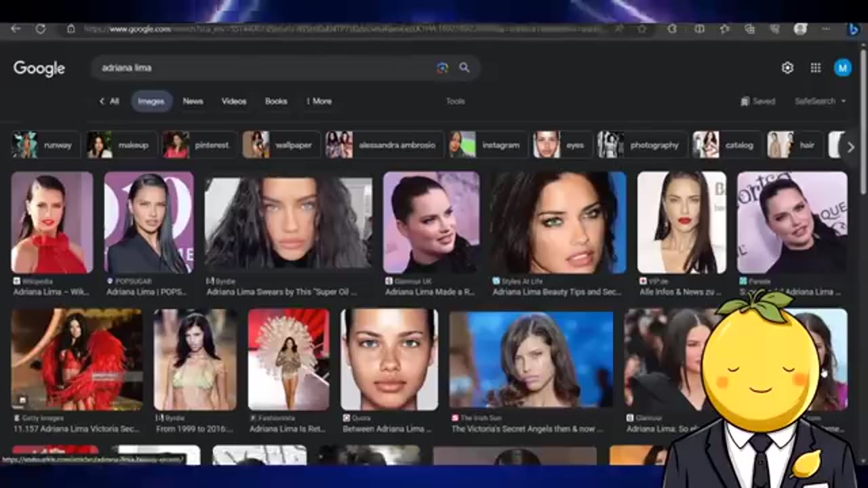Open the Wikipedia red dress image result
This screenshot has width=868, height=488.
click(x=52, y=222)
